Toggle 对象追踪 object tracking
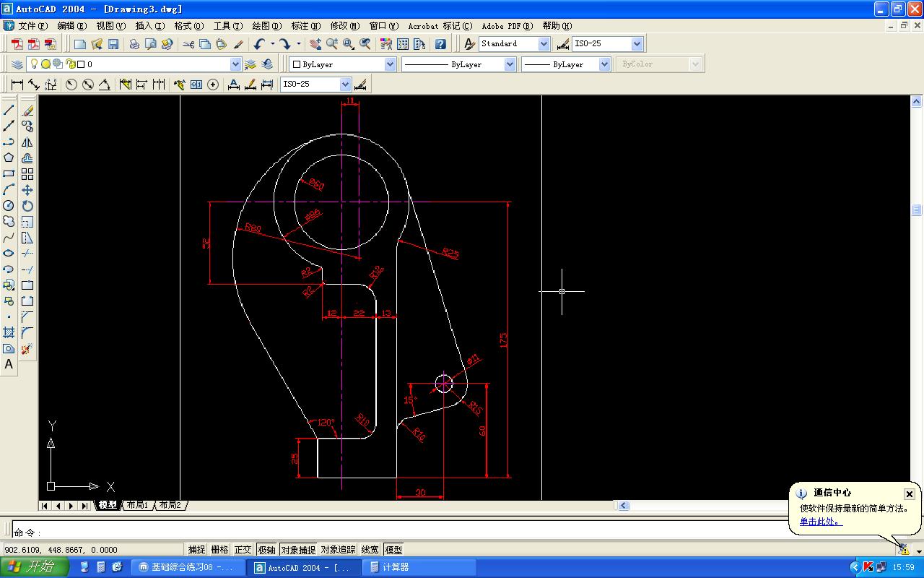This screenshot has width=924, height=578. point(339,550)
